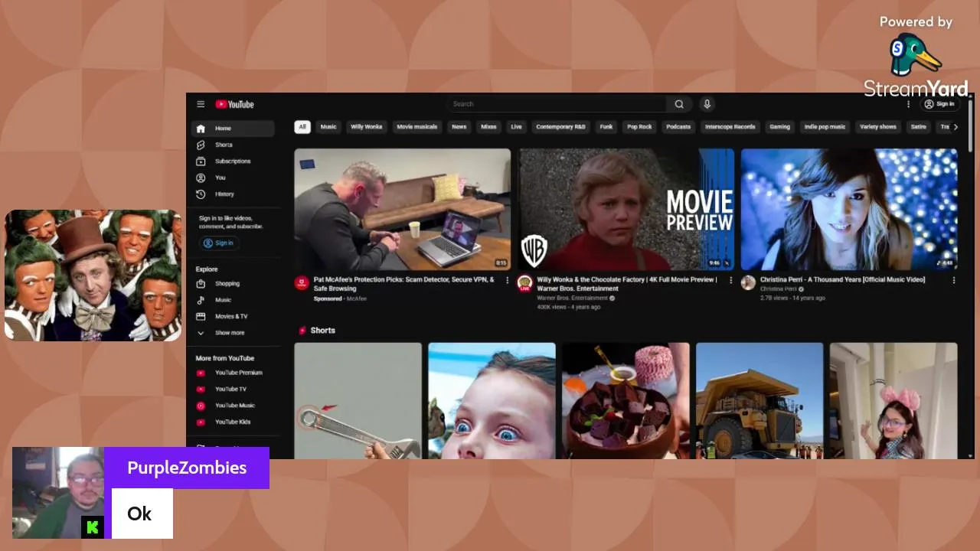
Task: Open the You section in sidebar
Action: point(231,178)
